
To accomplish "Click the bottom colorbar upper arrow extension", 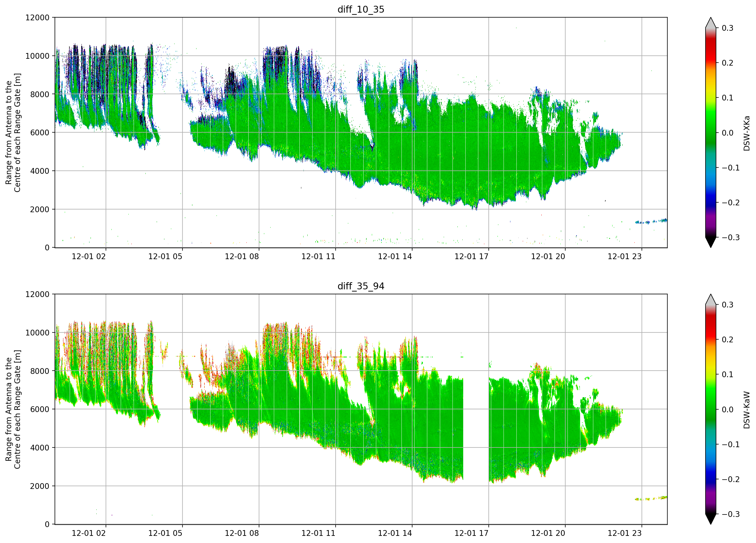I will [x=711, y=299].
